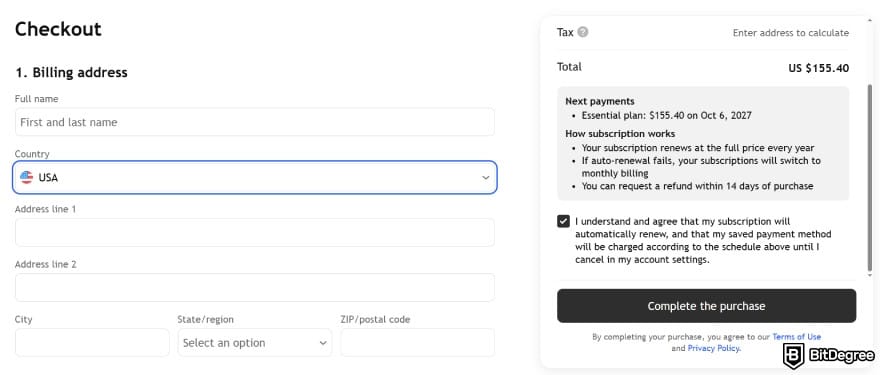The height and width of the screenshot is (375, 880).
Task: Click the 'How subscription works' heading
Action: click(x=620, y=134)
